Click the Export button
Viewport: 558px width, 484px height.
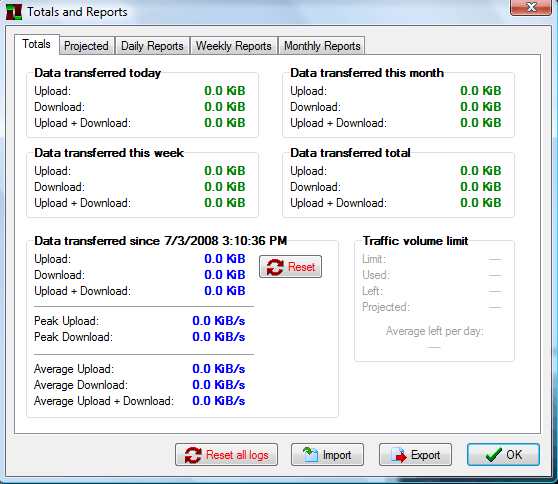pyautogui.click(x=415, y=455)
